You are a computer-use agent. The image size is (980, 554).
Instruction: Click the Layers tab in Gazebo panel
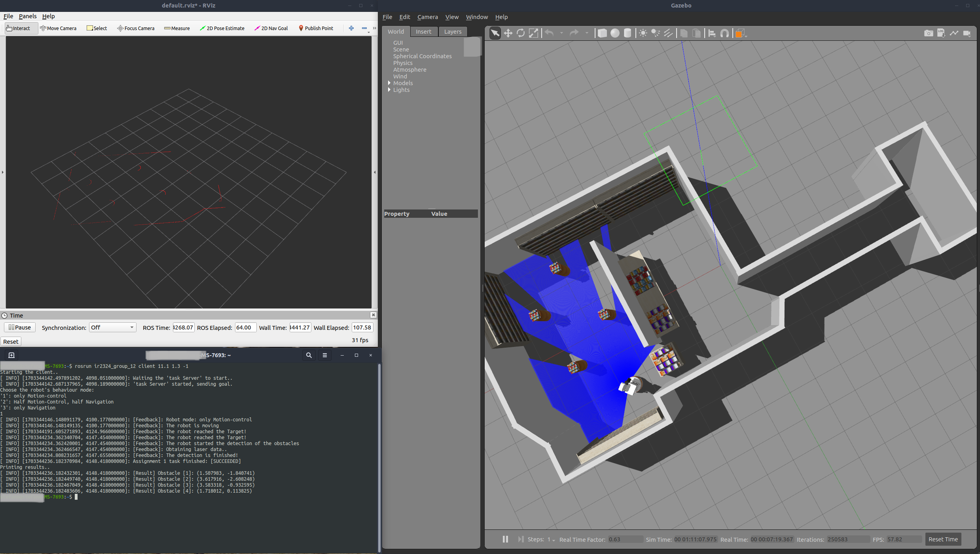pyautogui.click(x=452, y=31)
